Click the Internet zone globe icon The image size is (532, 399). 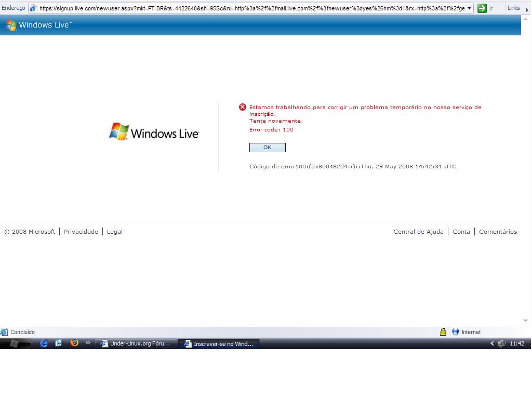pos(455,332)
